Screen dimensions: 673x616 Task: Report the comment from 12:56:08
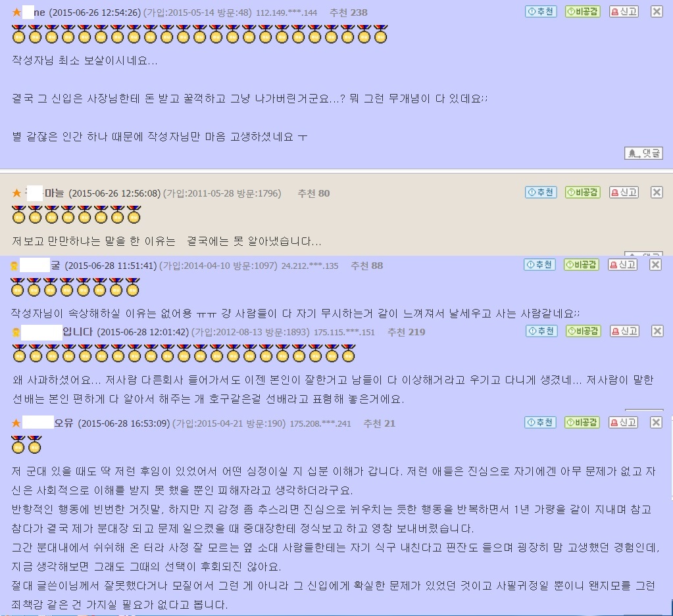pos(624,192)
